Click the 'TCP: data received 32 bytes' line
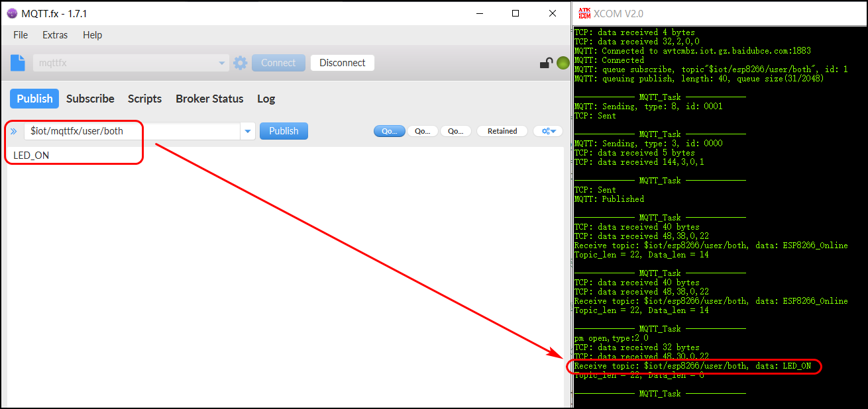The height and width of the screenshot is (409, 868). pyautogui.click(x=637, y=347)
